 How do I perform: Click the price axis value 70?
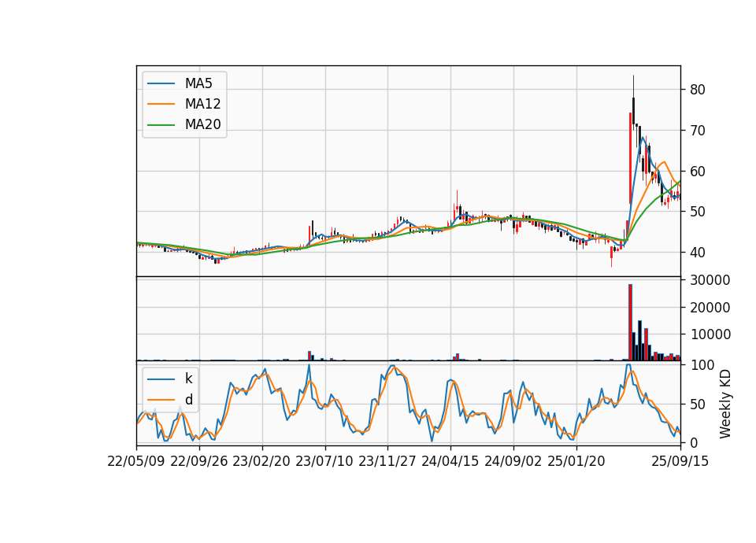point(697,131)
